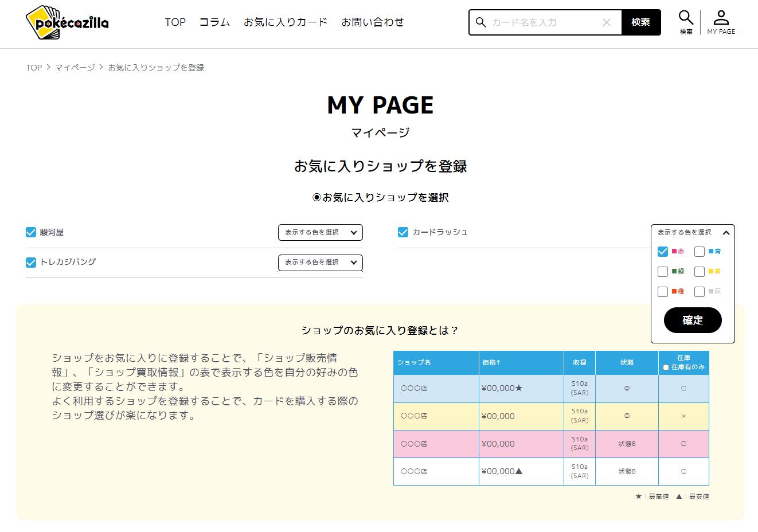Go to TOP in navigation menu
758x532 pixels.
pos(175,22)
